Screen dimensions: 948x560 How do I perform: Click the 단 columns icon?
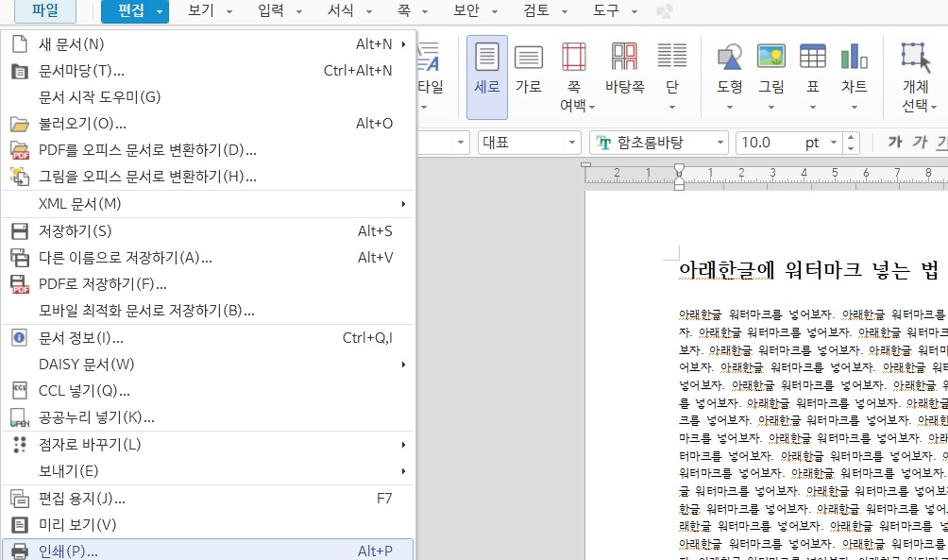(671, 57)
